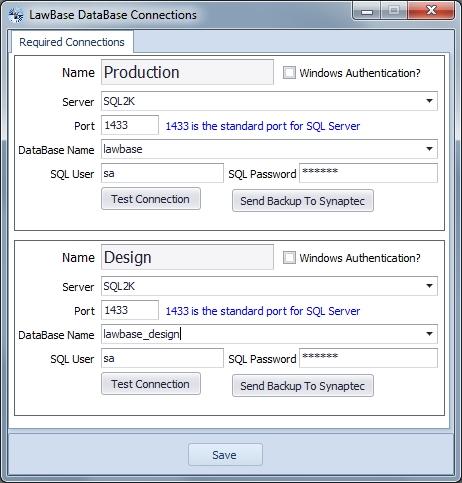Click the Production Port field showing 1433

click(x=130, y=125)
